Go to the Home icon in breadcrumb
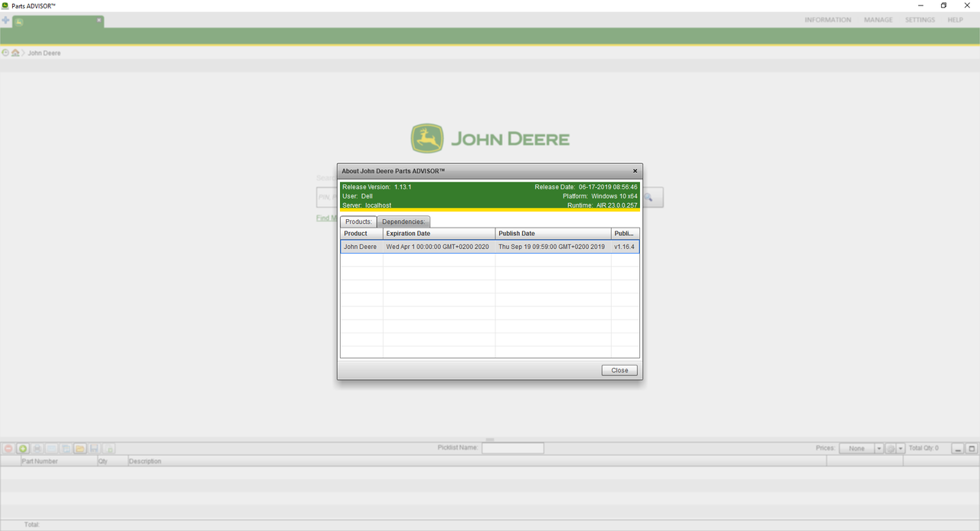The height and width of the screenshot is (531, 980). coord(15,53)
